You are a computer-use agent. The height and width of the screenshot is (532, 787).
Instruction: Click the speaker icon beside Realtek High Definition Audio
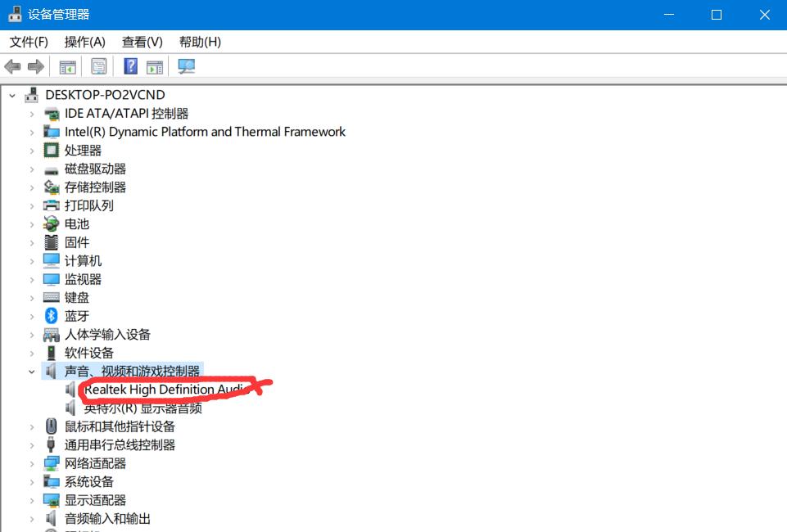tap(70, 389)
